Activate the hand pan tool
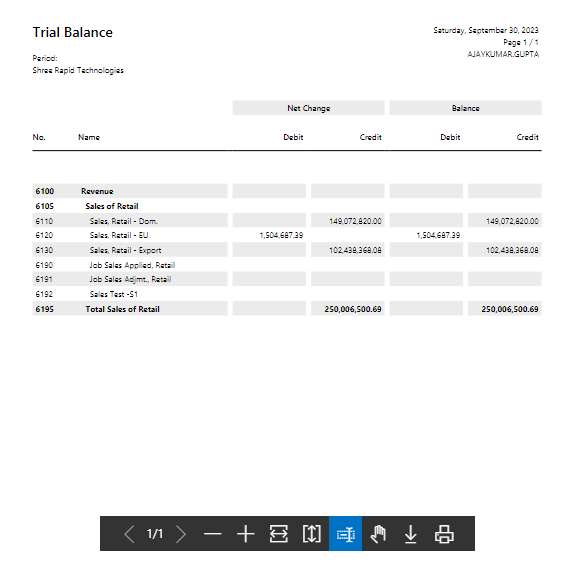This screenshot has height=586, width=579. (x=378, y=534)
